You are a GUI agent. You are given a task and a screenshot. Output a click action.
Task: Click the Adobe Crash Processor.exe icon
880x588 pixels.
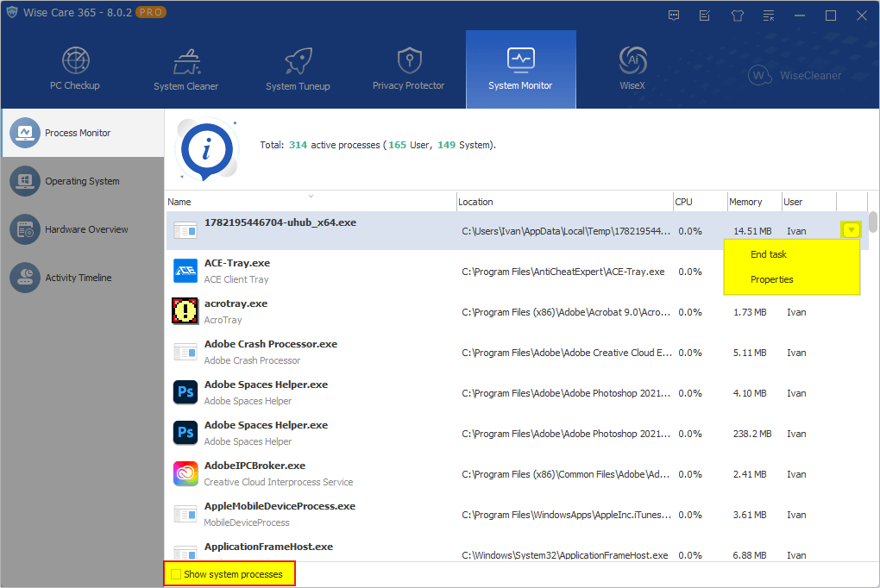click(x=185, y=353)
